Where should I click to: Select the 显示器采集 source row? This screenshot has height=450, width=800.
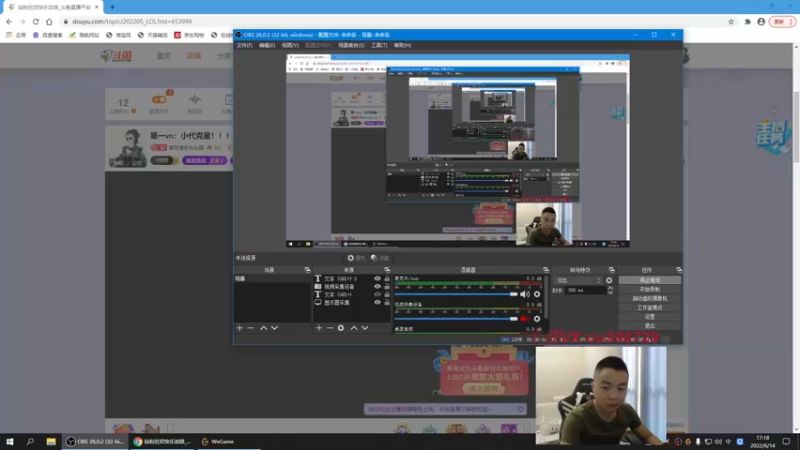352,303
